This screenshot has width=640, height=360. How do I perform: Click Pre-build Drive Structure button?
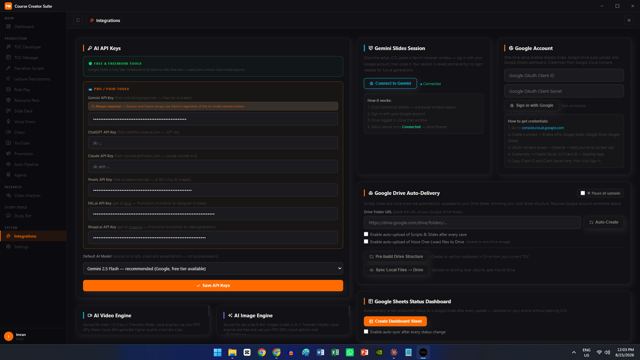click(396, 257)
